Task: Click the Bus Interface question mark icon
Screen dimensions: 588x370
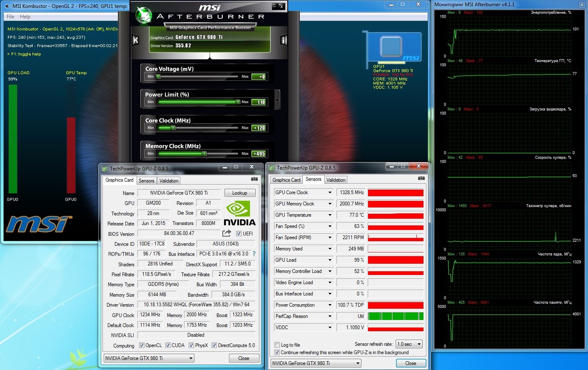Action: pos(254,254)
